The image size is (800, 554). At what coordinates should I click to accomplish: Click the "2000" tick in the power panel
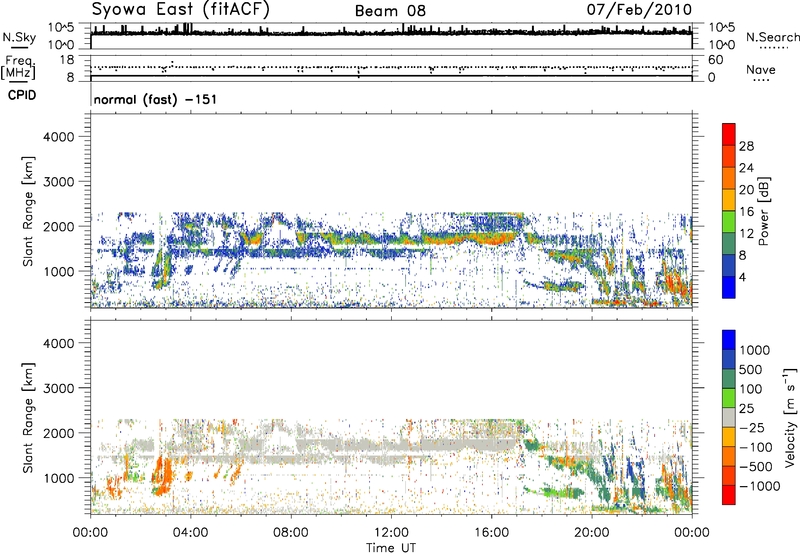[x=58, y=226]
